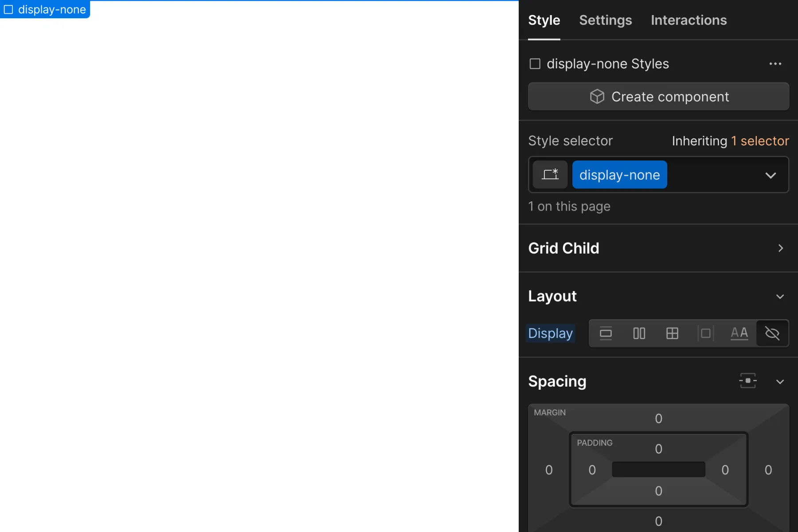Set display to Block
The height and width of the screenshot is (532, 798).
606,333
